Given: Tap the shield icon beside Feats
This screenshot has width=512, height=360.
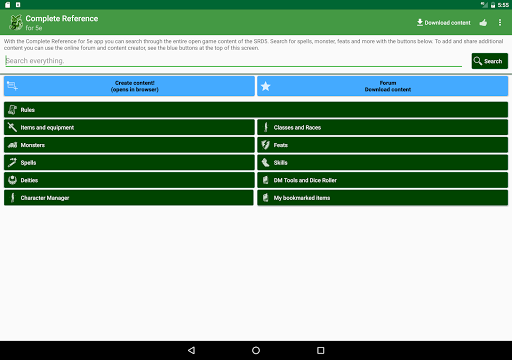Looking at the screenshot, I should tap(266, 145).
